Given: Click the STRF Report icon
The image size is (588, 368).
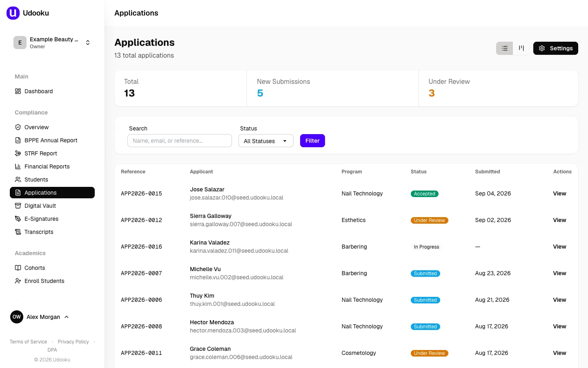Looking at the screenshot, I should pyautogui.click(x=18, y=153).
